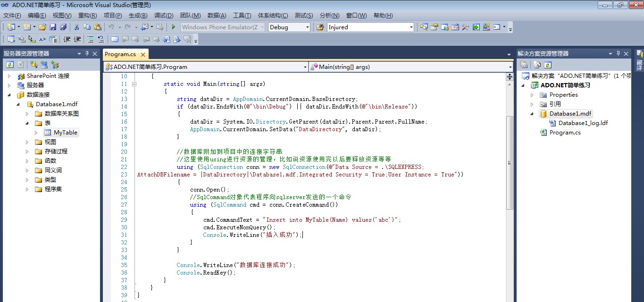Collapse the Main method outlining box

(134, 84)
